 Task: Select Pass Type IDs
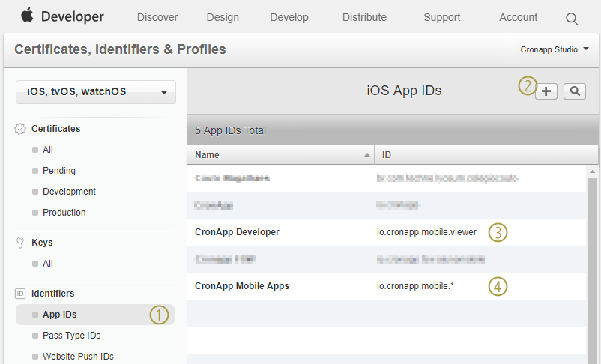(x=72, y=336)
